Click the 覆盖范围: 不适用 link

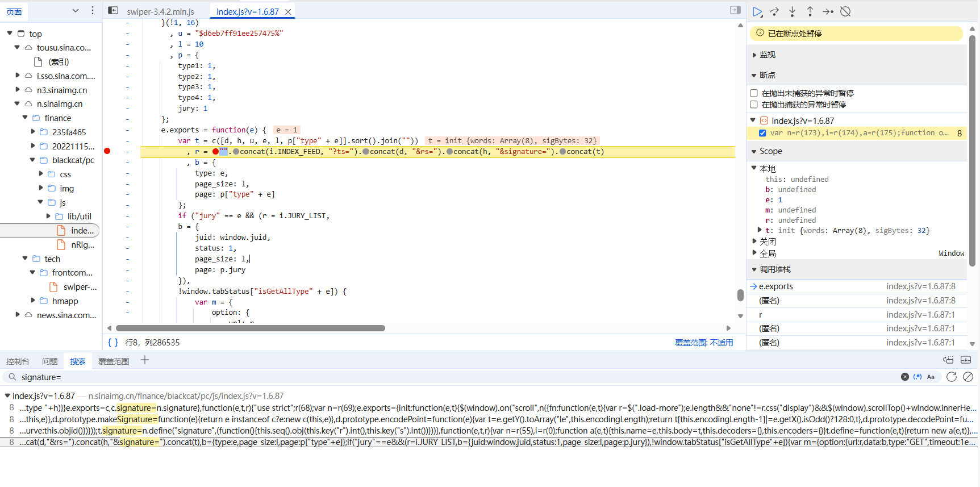[x=703, y=343]
